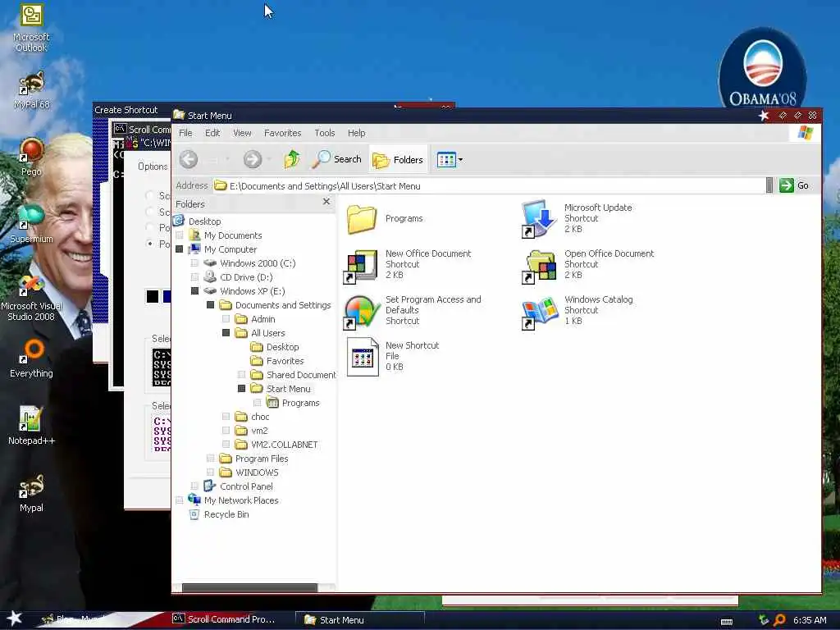Viewport: 840px width, 630px height.
Task: Click the address bar path field
Action: (x=489, y=186)
